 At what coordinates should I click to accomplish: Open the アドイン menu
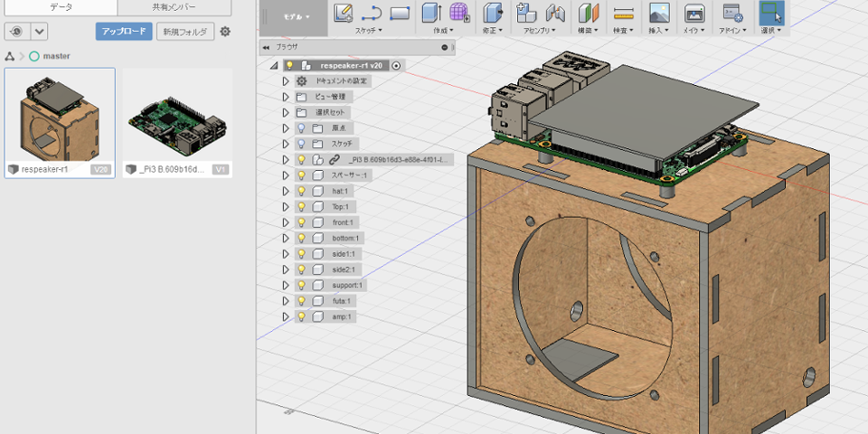coord(733,31)
